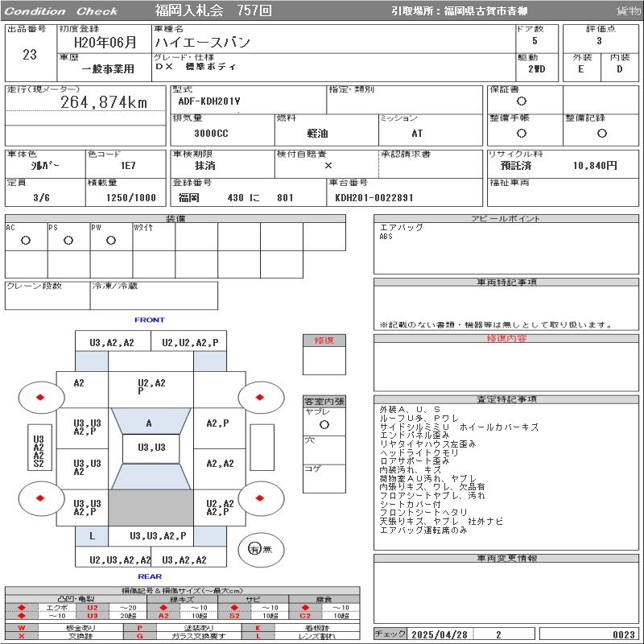Click the empty Wタイヤ equipment cell
This screenshot has width=644, height=644.
[154, 237]
